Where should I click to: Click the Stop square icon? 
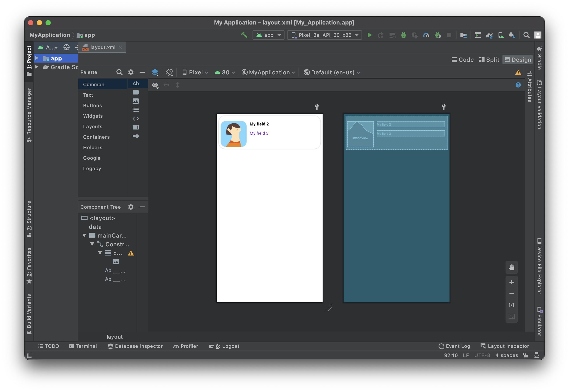(x=449, y=35)
